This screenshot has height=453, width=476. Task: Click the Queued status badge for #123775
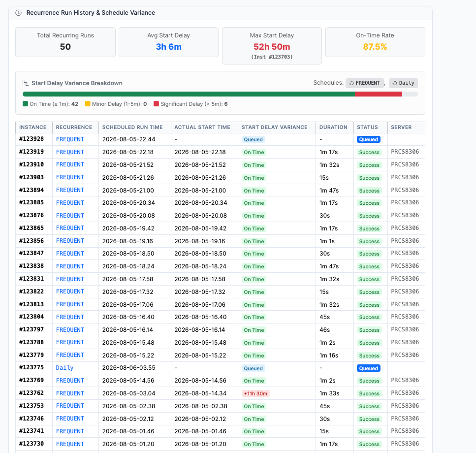369,368
